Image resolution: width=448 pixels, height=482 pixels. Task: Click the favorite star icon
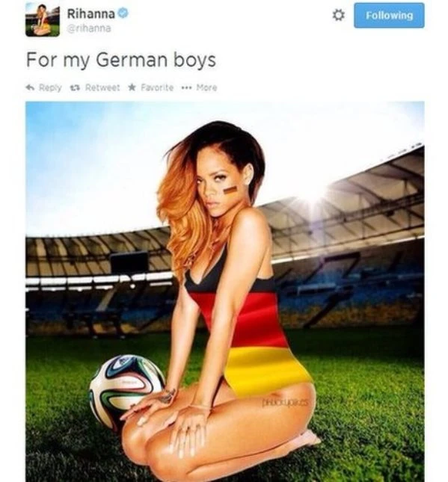point(132,87)
